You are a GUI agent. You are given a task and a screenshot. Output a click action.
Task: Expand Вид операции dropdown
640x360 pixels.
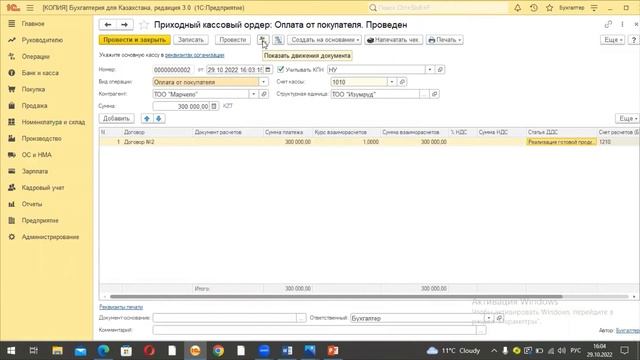[x=263, y=82]
